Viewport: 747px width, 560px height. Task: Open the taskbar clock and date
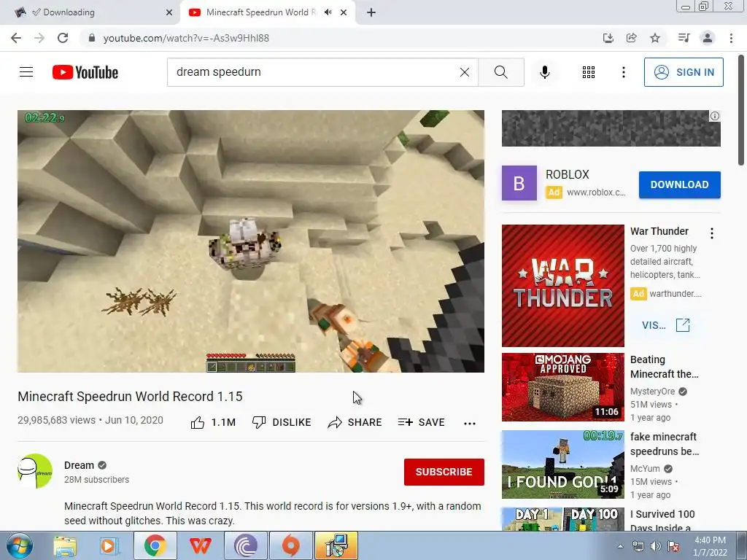point(710,546)
